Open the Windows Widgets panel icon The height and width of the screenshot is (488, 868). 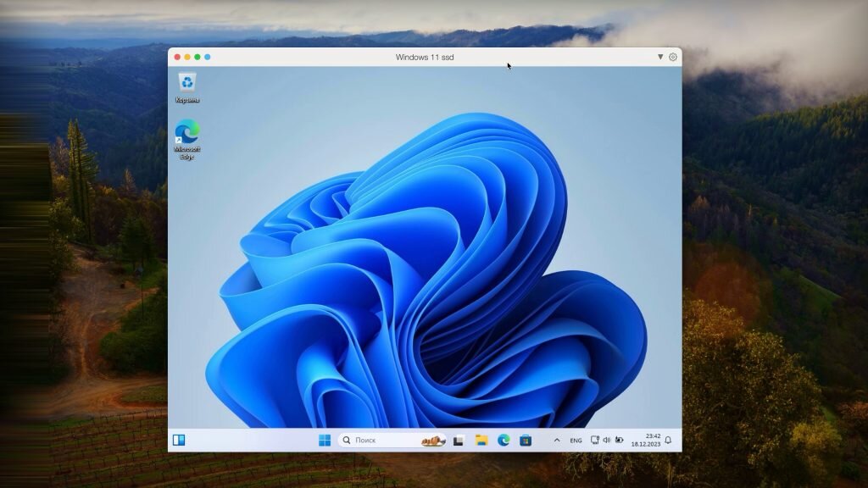(179, 440)
